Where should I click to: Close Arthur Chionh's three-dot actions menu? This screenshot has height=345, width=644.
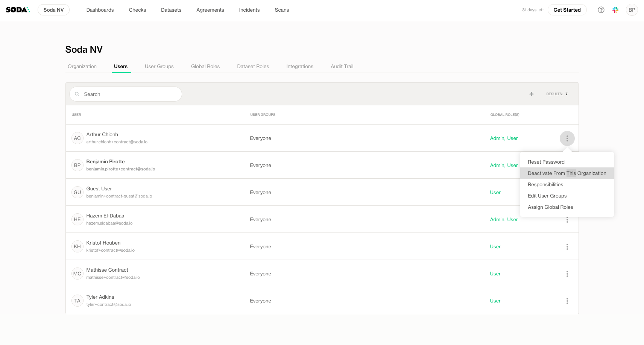[567, 138]
